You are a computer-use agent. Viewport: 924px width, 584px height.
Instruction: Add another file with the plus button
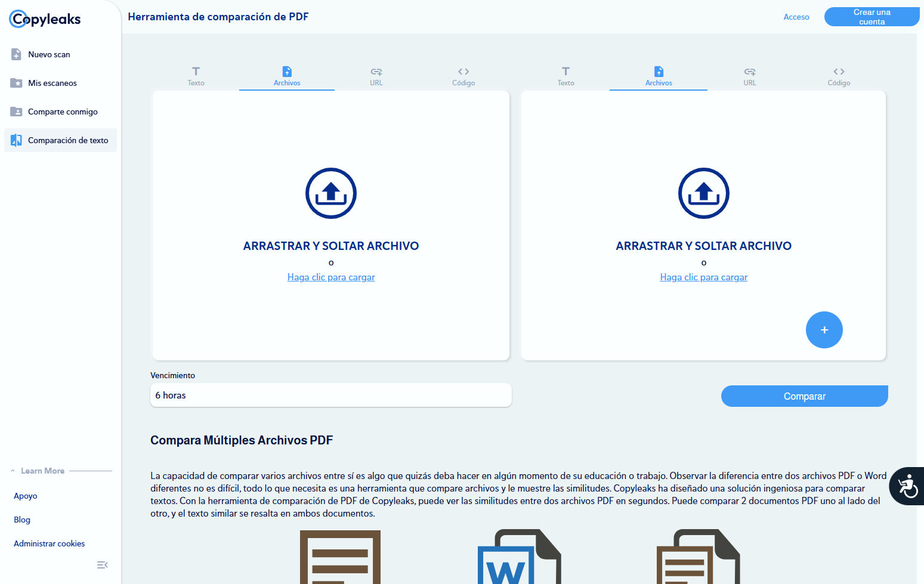[x=824, y=330]
